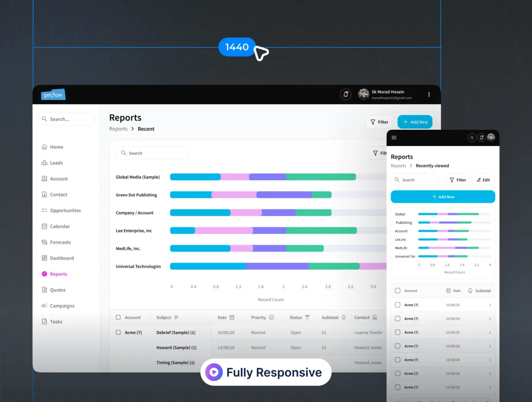Sort by the Status filter icon
The width and height of the screenshot is (532, 402).
(307, 318)
